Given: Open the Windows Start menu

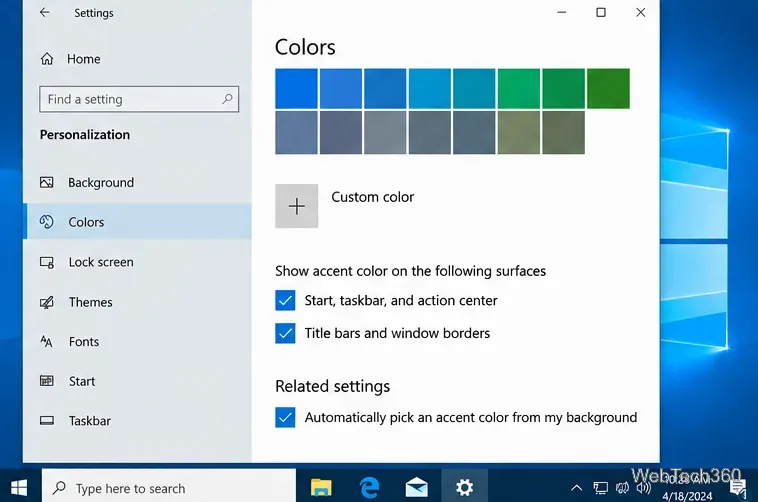Looking at the screenshot, I should [19, 487].
